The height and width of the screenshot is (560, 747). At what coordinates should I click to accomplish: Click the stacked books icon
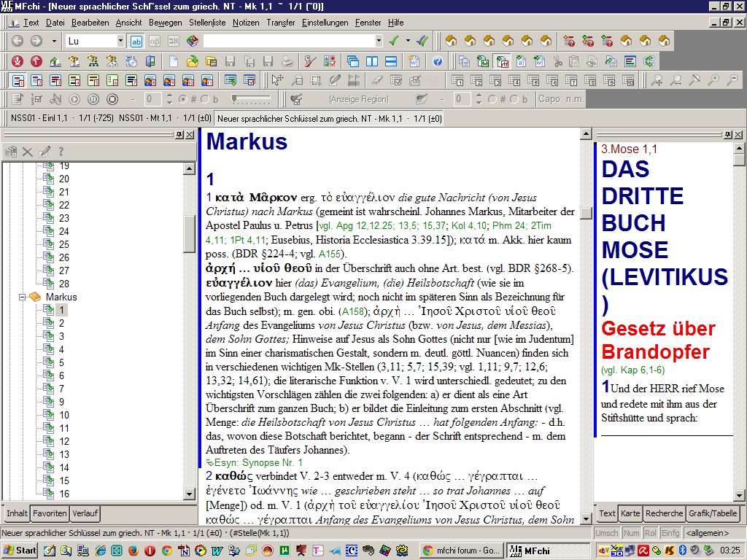[x=193, y=41]
